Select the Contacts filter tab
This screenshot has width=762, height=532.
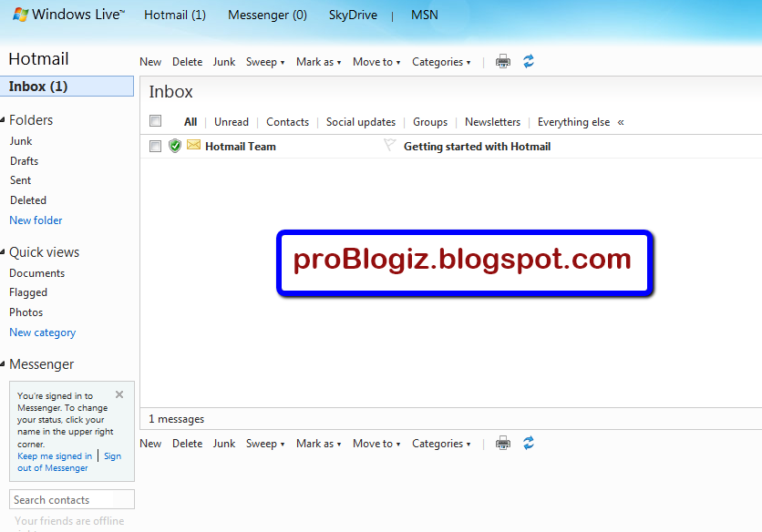point(287,122)
